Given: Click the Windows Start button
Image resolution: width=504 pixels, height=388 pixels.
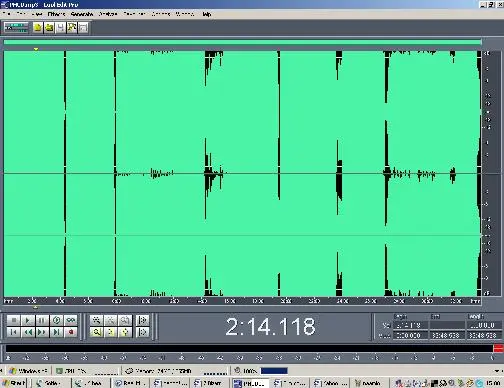Looking at the screenshot, I should (x=13, y=383).
